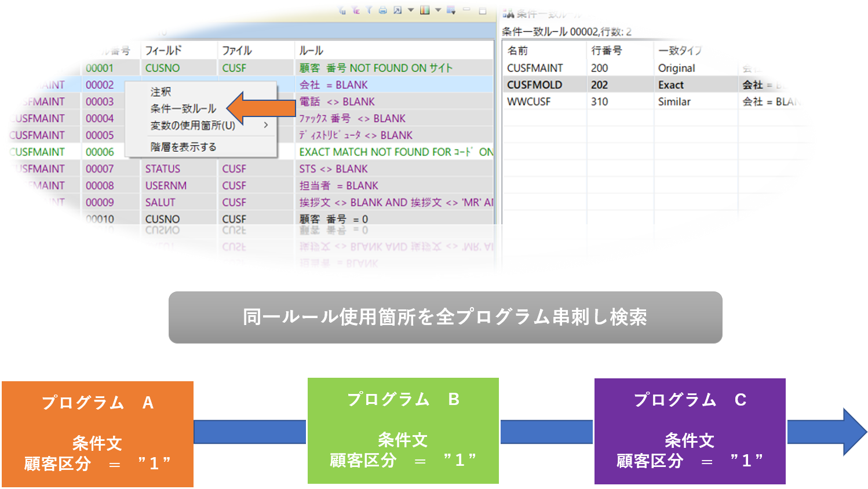868x489 pixels.
Task: Click the table view menu icon
Action: point(451,10)
